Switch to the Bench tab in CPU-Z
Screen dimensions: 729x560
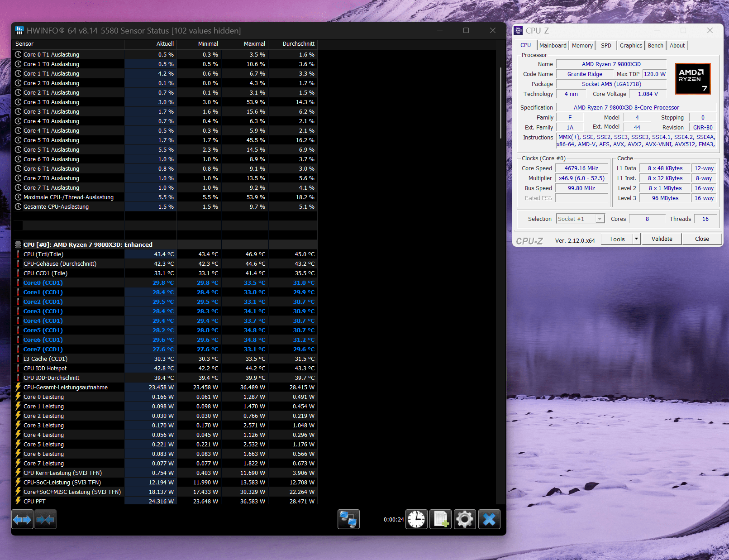point(656,45)
